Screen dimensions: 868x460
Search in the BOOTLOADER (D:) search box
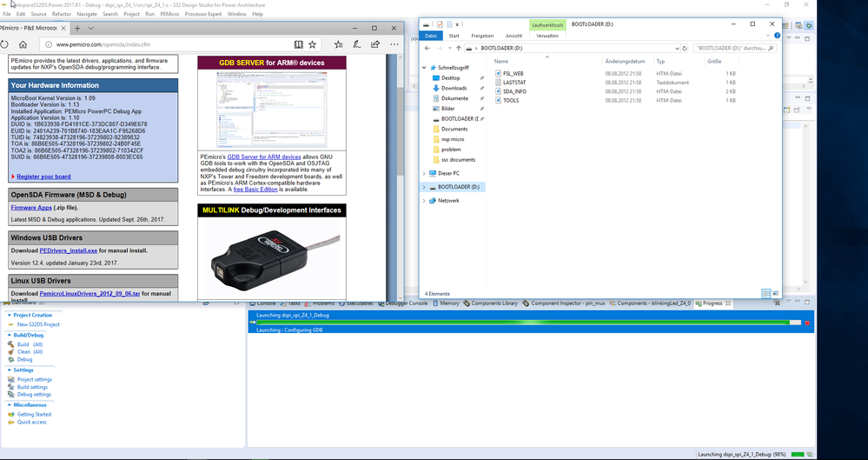(x=734, y=48)
